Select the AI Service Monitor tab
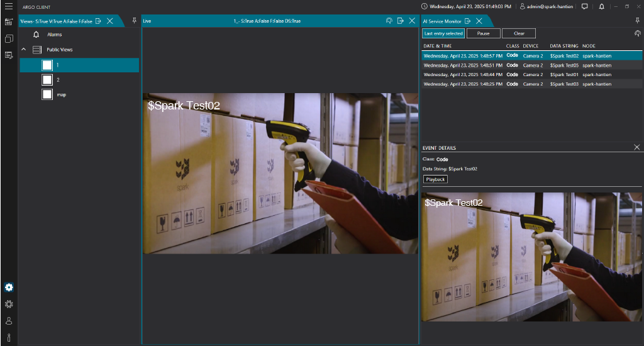 442,21
